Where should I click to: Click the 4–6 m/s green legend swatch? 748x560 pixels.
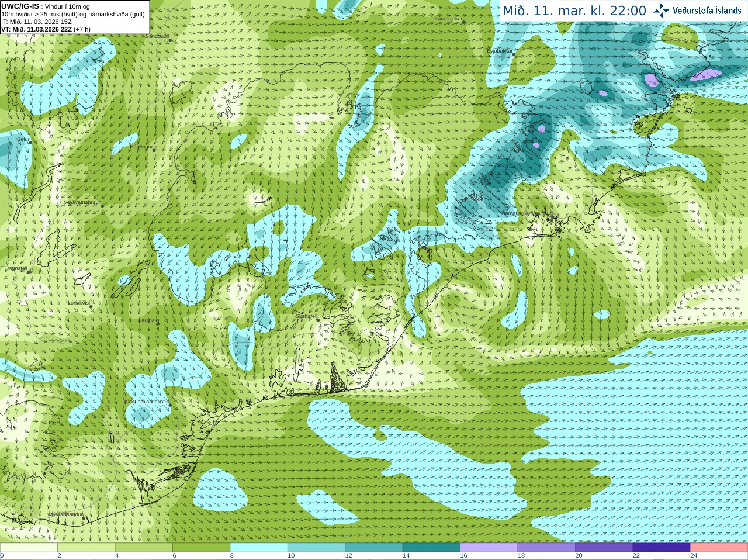coord(144,548)
